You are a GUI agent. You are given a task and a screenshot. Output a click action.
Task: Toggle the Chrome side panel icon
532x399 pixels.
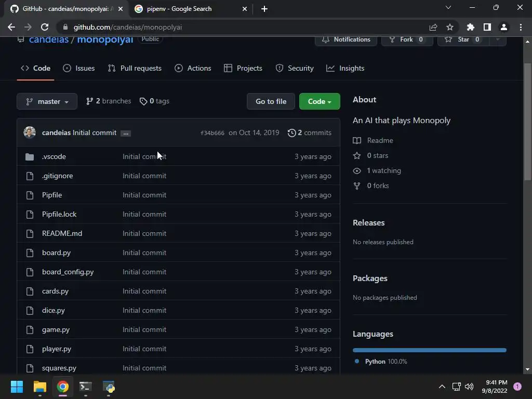click(x=487, y=27)
